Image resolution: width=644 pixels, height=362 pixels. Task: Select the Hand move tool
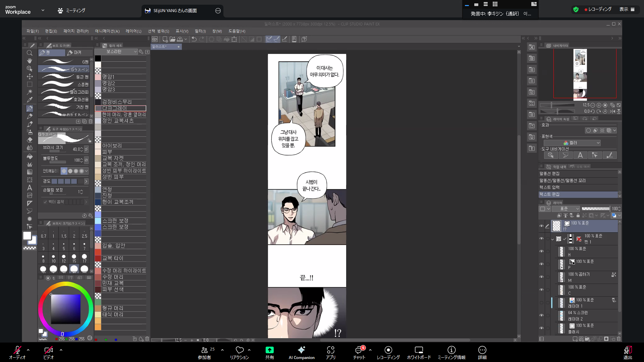(x=30, y=61)
